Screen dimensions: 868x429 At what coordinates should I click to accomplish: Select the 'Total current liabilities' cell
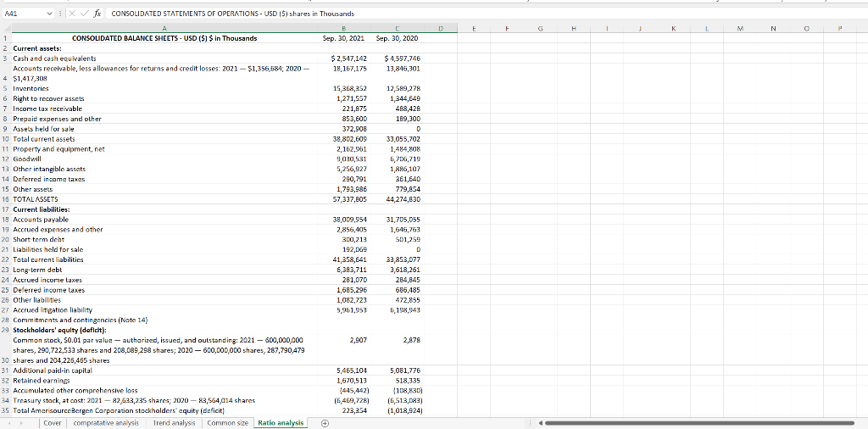click(x=164, y=259)
